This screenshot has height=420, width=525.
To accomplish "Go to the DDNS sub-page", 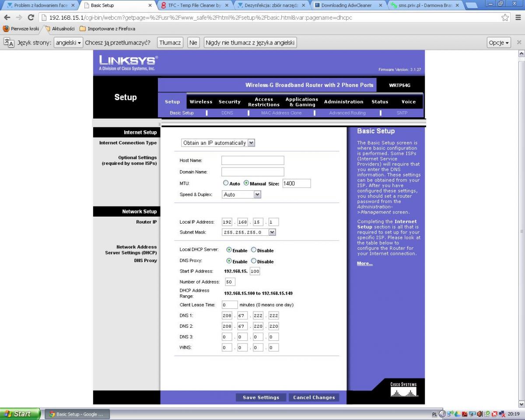I will pos(227,113).
